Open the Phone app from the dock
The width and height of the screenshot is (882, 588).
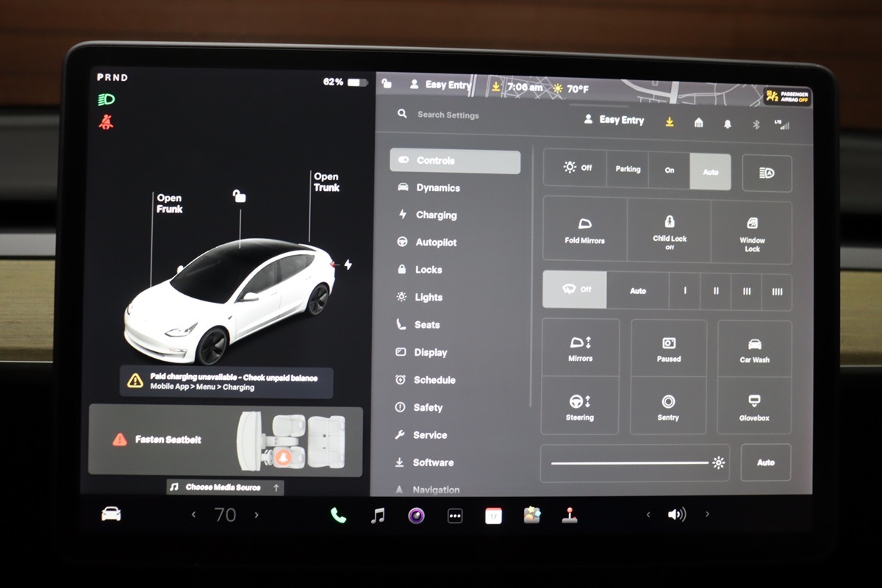pos(337,514)
